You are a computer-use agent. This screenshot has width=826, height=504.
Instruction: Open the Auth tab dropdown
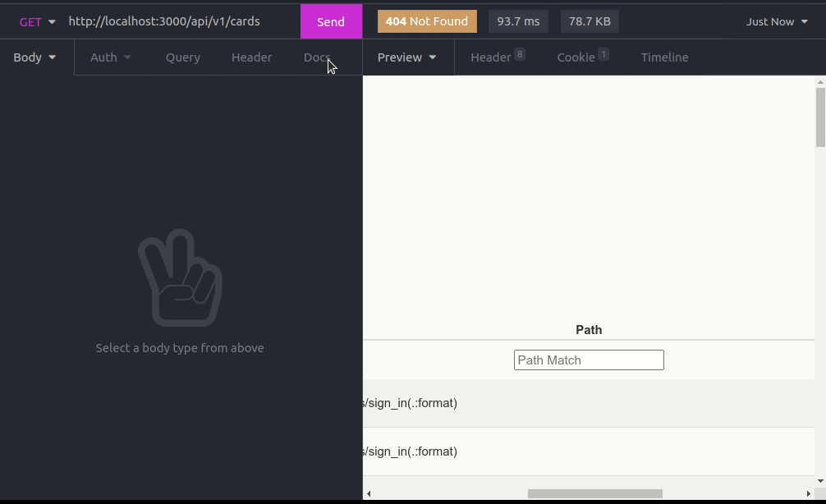click(x=110, y=57)
